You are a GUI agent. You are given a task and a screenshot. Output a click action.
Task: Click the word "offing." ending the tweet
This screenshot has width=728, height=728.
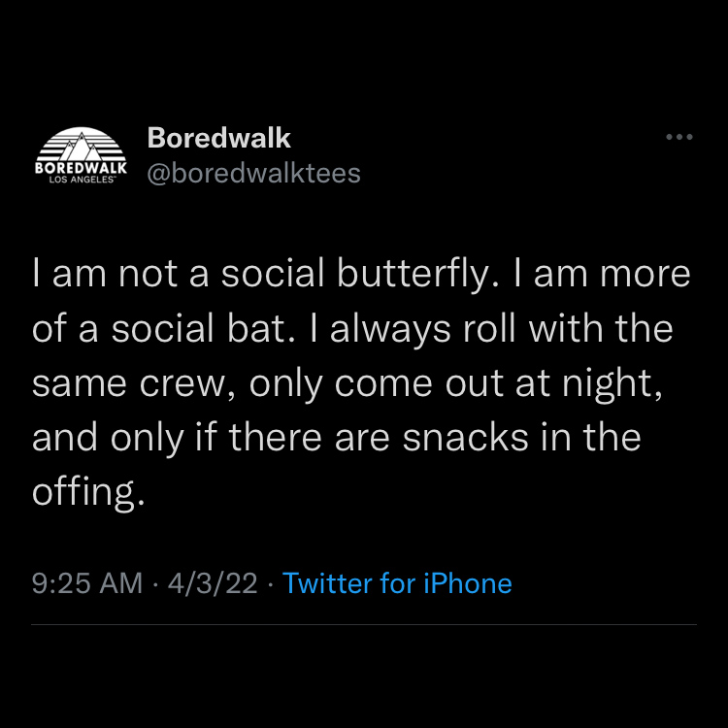(x=88, y=492)
